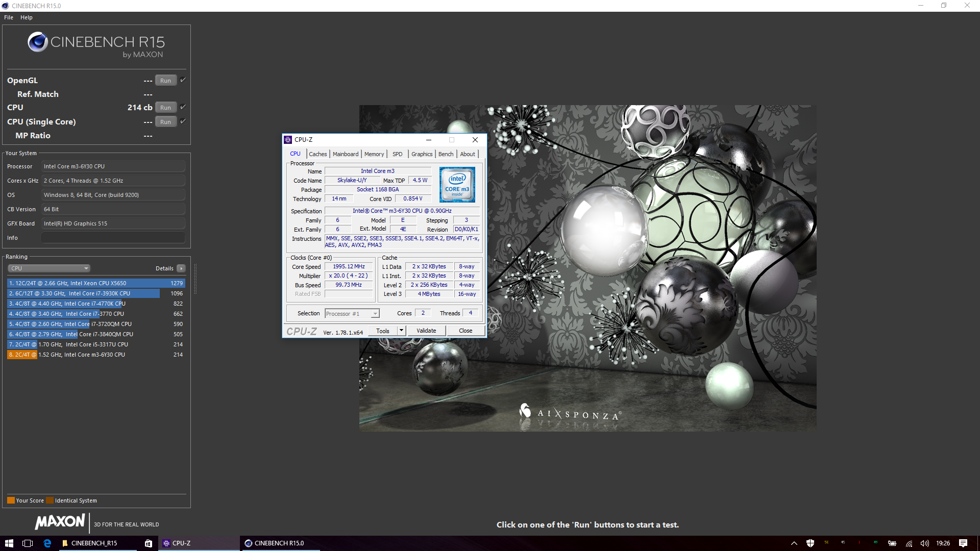
Task: Toggle the OpenGL test checkbox
Action: click(183, 80)
